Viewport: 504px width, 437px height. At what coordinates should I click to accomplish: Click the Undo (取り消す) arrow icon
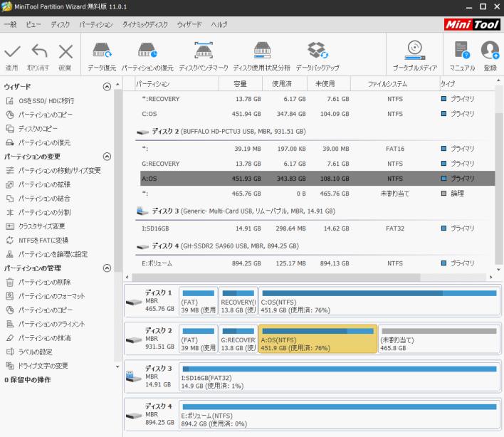pyautogui.click(x=39, y=51)
